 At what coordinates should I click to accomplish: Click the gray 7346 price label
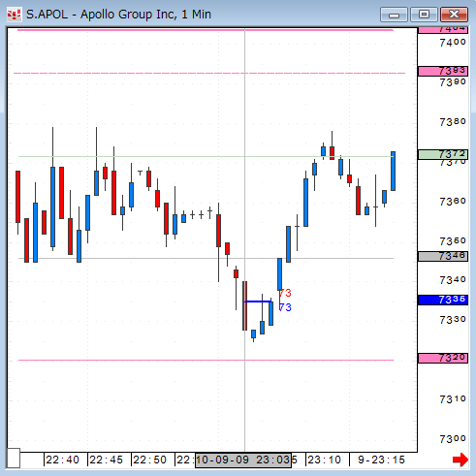click(x=443, y=256)
